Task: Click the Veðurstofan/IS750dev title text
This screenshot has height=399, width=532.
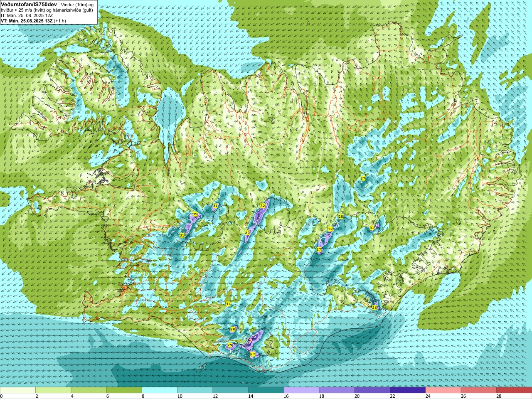Action: [x=29, y=4]
